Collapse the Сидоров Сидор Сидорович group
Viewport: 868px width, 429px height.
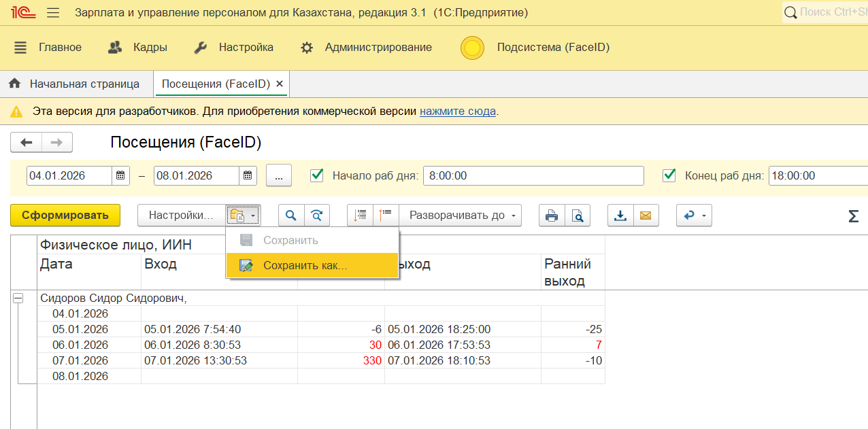tap(18, 298)
